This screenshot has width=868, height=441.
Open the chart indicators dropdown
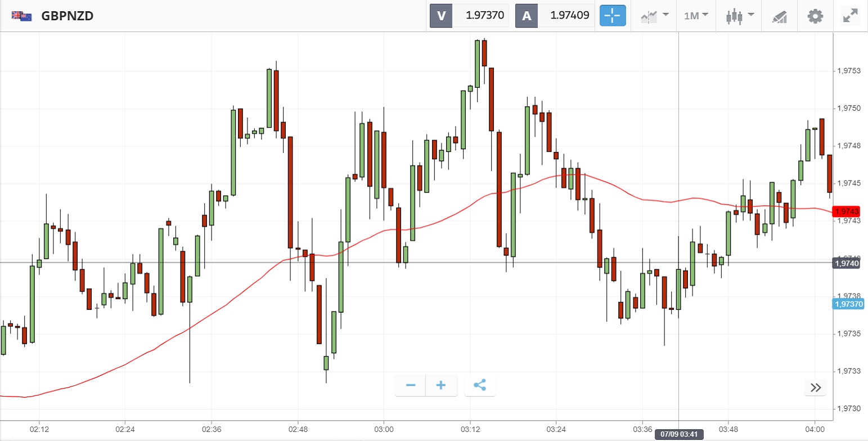point(654,16)
